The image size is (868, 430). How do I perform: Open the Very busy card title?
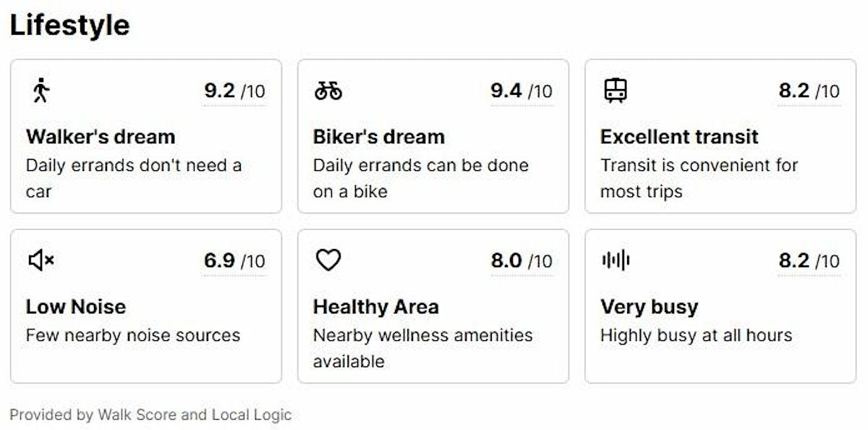[x=649, y=307]
